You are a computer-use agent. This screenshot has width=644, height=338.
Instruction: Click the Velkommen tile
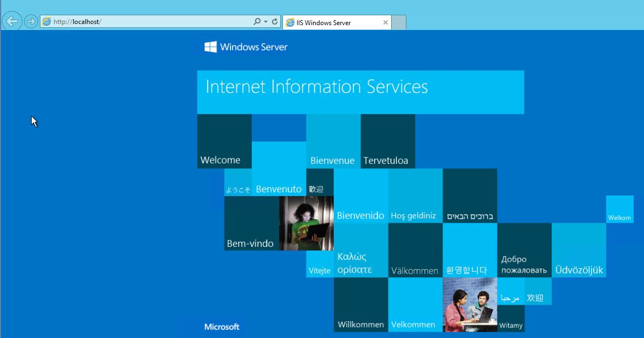tap(415, 305)
